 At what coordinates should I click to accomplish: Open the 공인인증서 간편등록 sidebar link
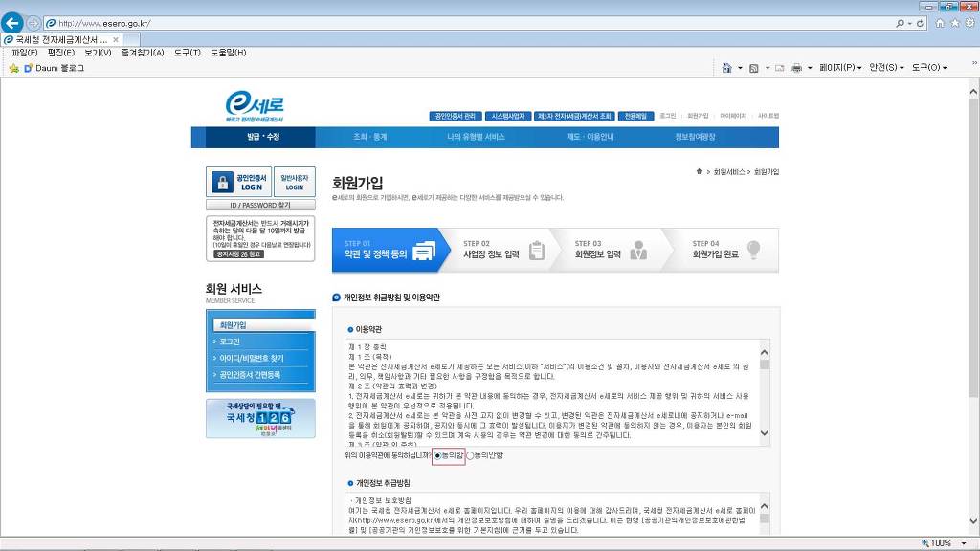[x=250, y=375]
